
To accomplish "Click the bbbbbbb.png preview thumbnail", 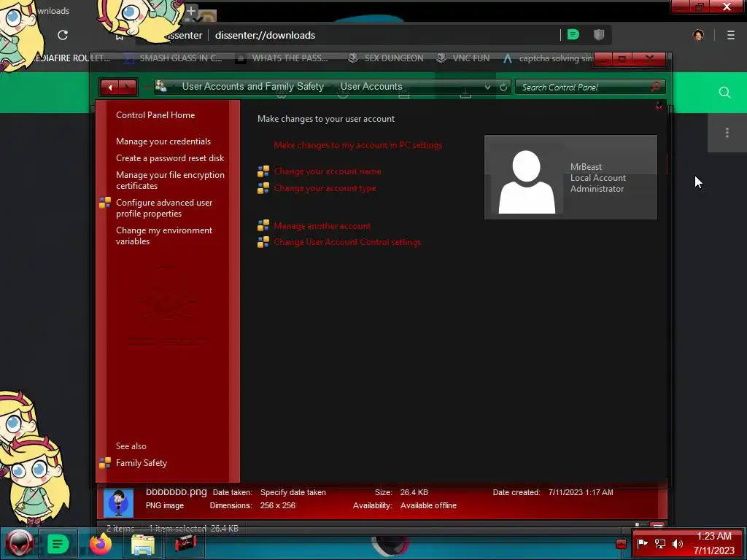I will coord(119,503).
